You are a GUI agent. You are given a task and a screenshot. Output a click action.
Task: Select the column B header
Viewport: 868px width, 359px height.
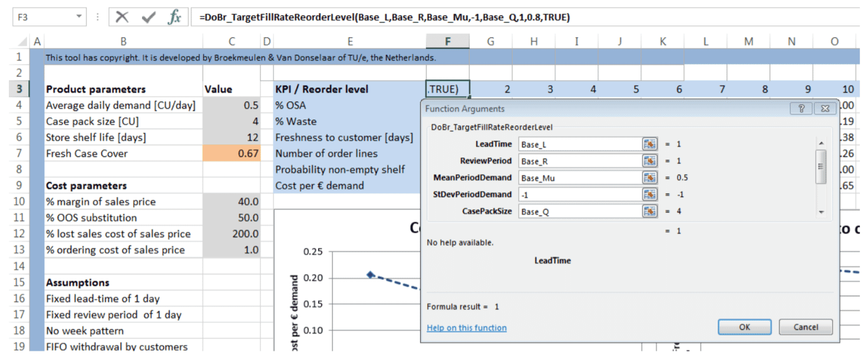click(x=123, y=41)
